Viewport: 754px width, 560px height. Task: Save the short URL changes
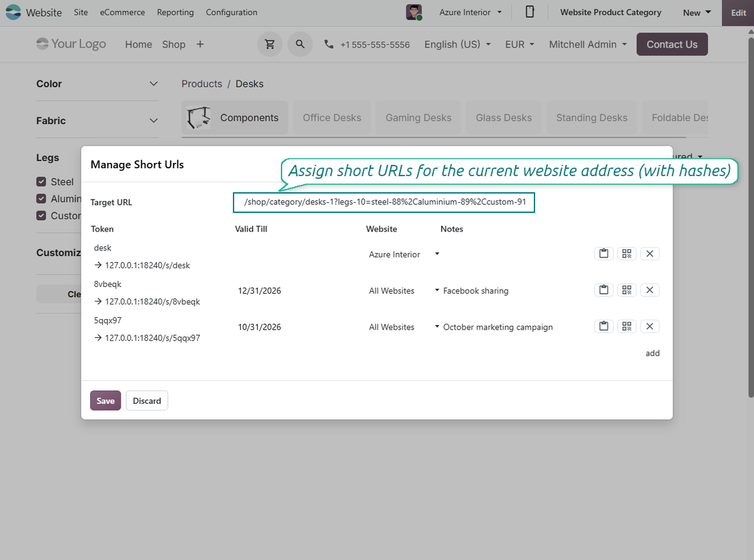105,400
